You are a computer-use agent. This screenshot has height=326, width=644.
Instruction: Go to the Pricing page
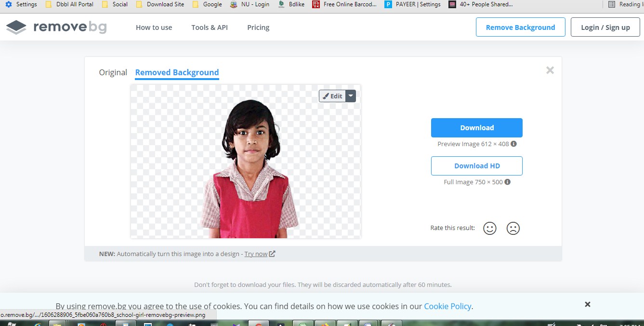point(258,27)
